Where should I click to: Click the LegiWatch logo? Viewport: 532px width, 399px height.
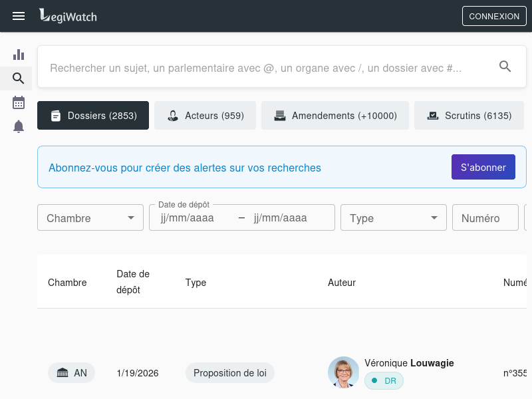(68, 16)
